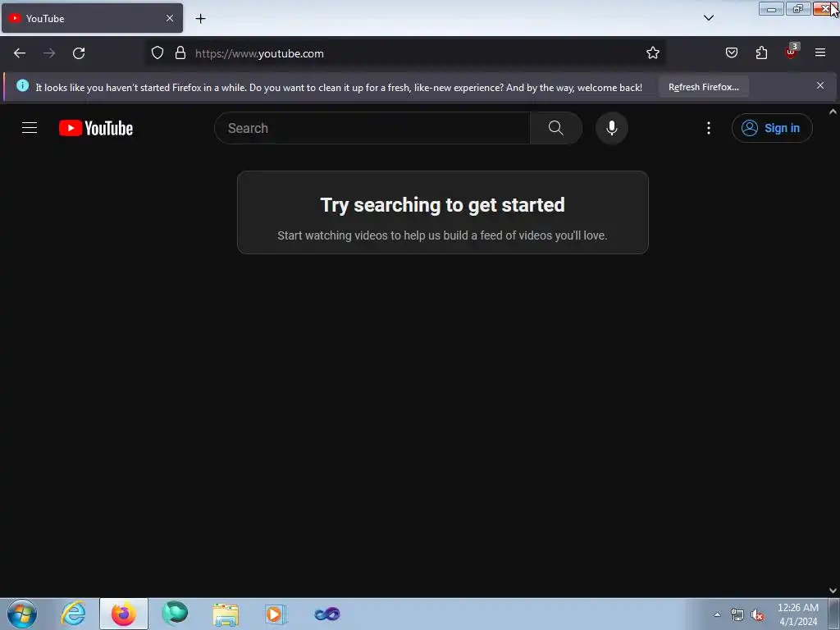Minimize the Firefox window
840x630 pixels.
tap(771, 8)
